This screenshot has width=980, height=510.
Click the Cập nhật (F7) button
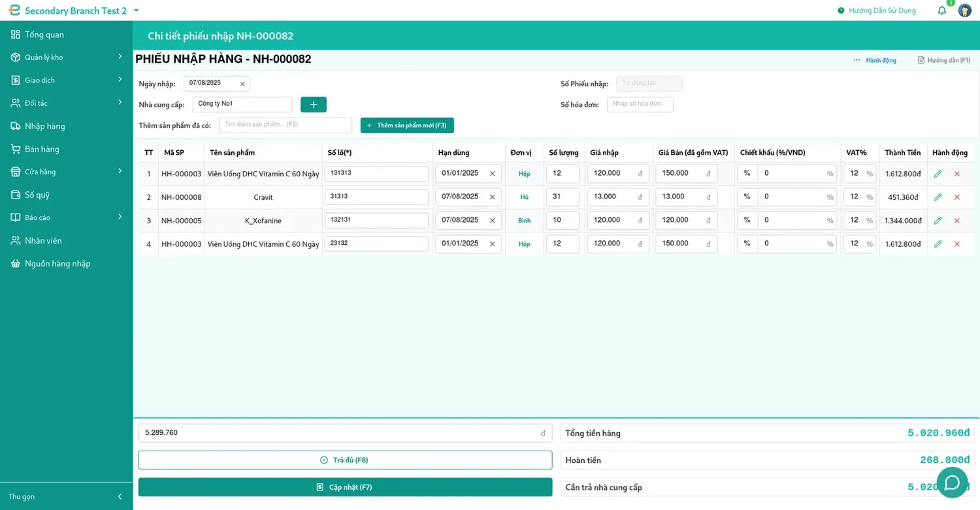[x=345, y=487]
